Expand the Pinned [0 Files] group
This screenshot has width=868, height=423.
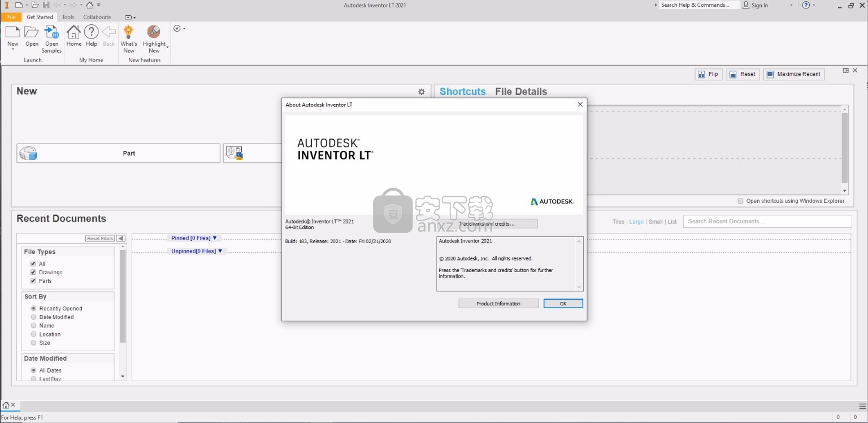coord(194,238)
